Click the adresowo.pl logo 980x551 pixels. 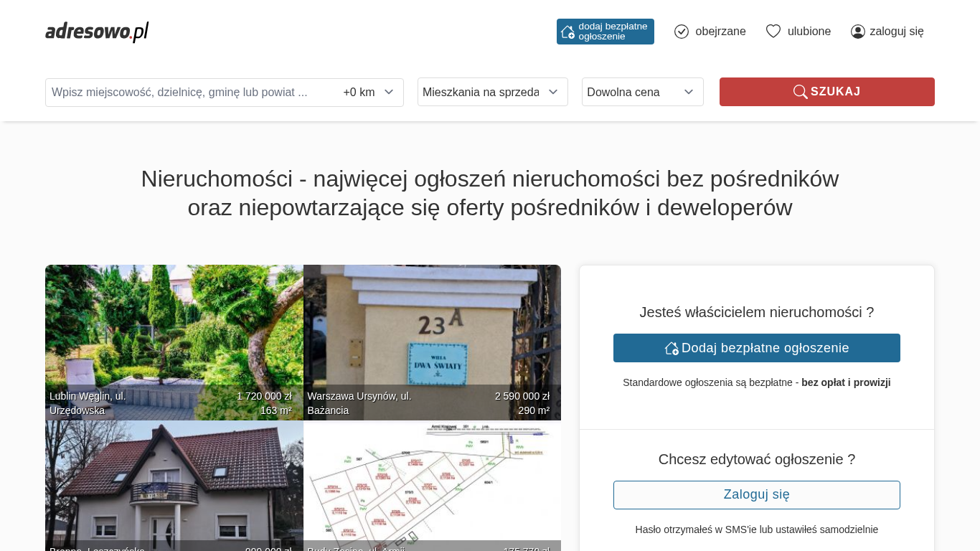(97, 32)
